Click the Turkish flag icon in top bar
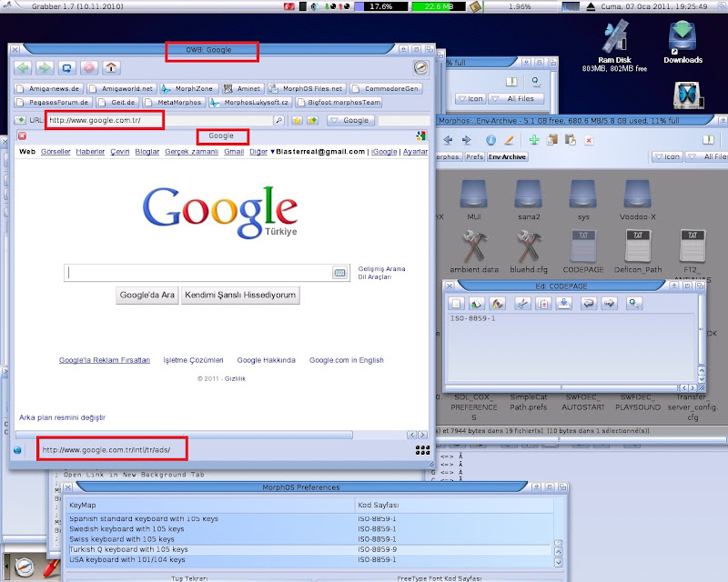Screen dimensions: 728x582 tap(288, 6)
